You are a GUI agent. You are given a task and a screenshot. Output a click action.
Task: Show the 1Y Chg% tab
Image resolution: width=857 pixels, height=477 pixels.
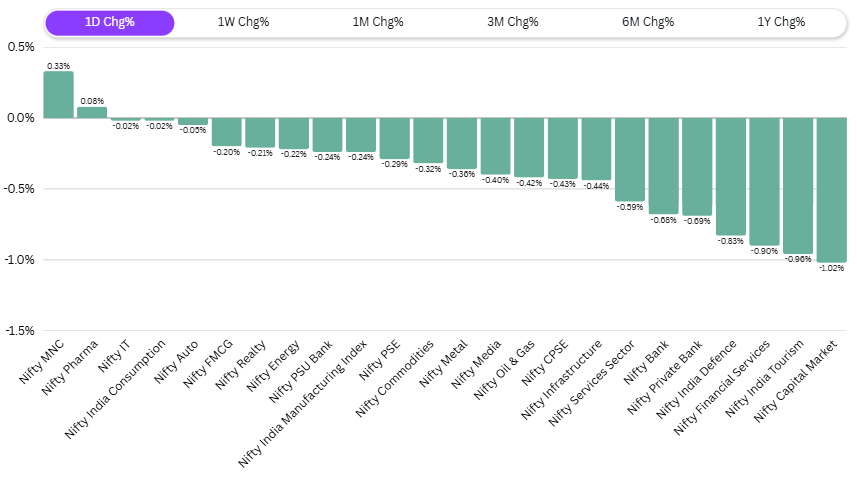pos(781,23)
